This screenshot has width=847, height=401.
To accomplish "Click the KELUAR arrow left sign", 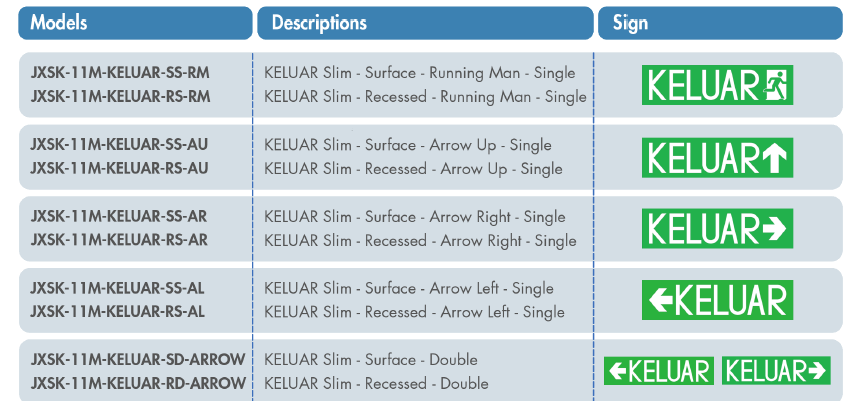I will click(717, 300).
